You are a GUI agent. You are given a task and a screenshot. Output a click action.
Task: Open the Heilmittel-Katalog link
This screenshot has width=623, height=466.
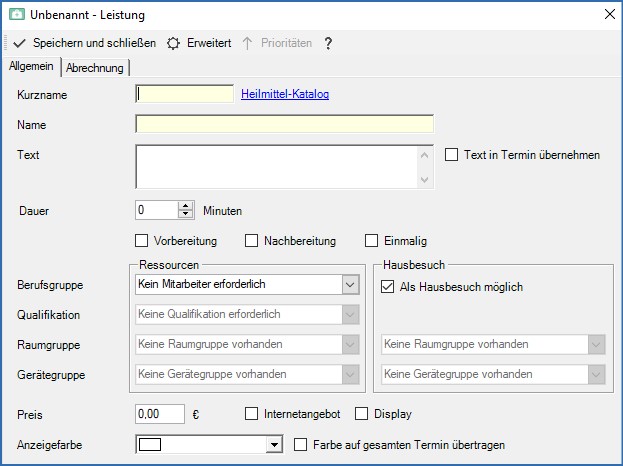pyautogui.click(x=285, y=94)
